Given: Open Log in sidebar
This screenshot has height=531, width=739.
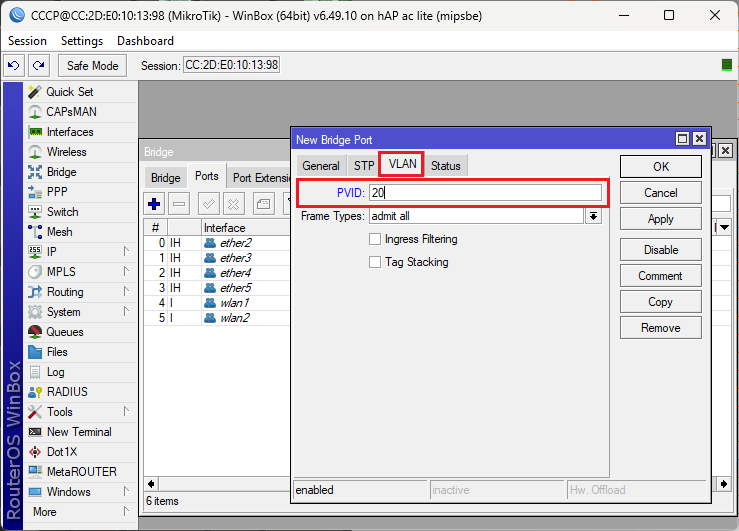Looking at the screenshot, I should tap(55, 372).
